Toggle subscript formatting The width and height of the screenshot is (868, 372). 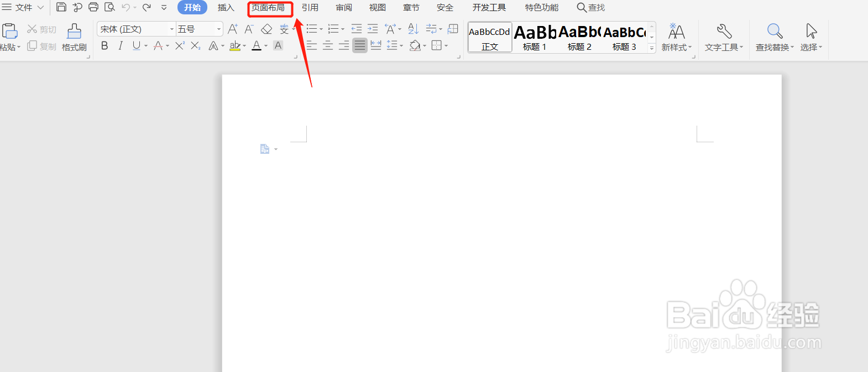click(x=196, y=46)
